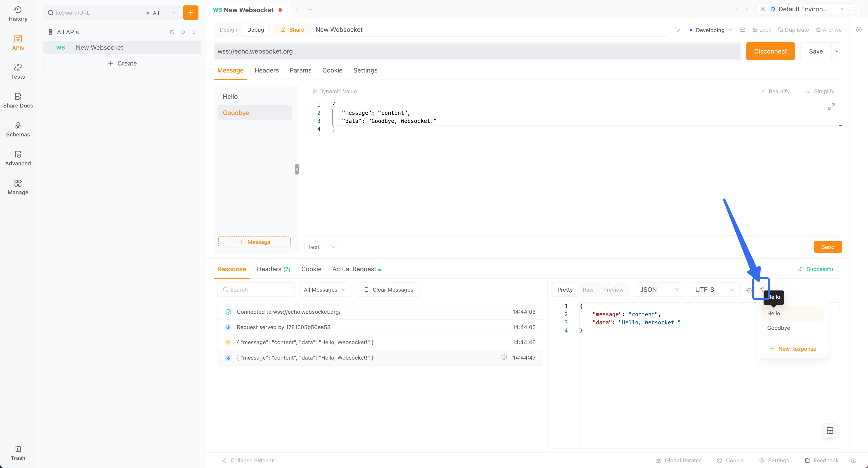
Task: Open the Headers tab in the request section
Action: pos(266,70)
